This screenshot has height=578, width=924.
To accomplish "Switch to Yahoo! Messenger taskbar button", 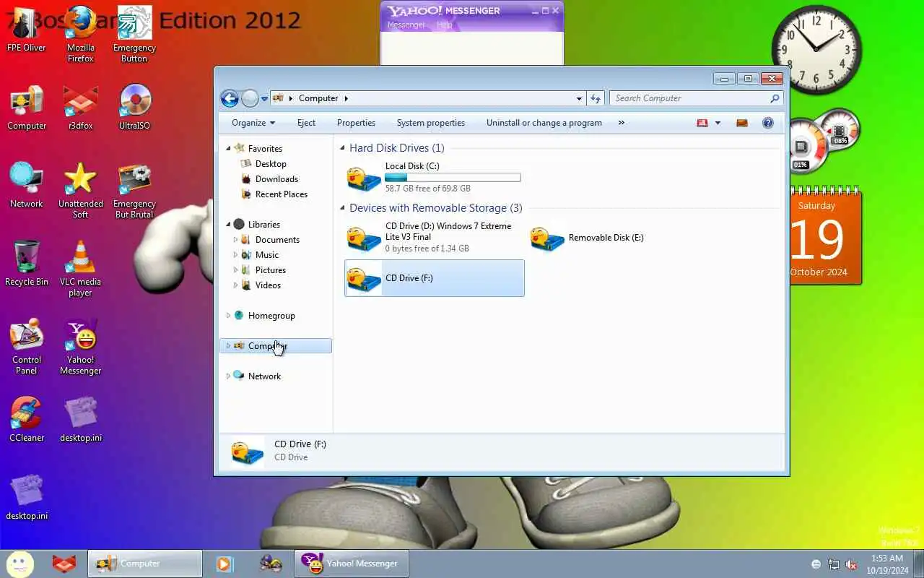I will point(352,564).
